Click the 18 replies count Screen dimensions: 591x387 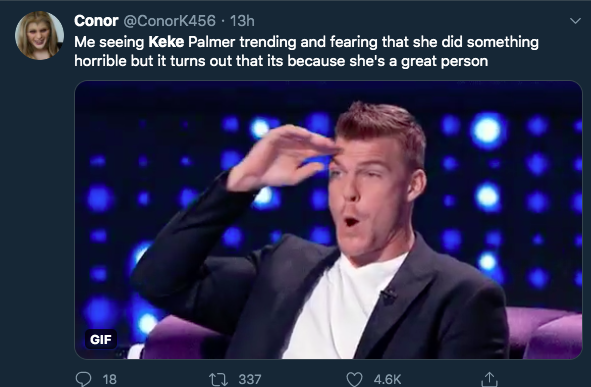[109, 379]
